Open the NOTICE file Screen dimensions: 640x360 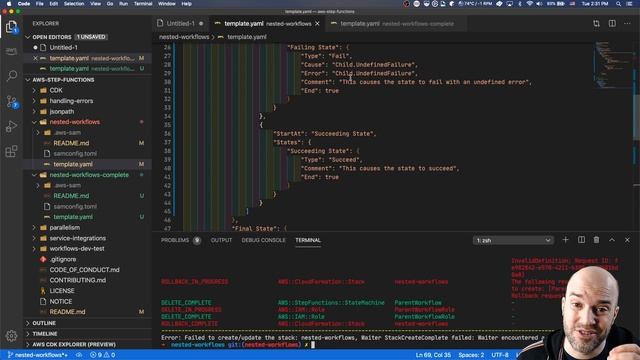pyautogui.click(x=60, y=301)
